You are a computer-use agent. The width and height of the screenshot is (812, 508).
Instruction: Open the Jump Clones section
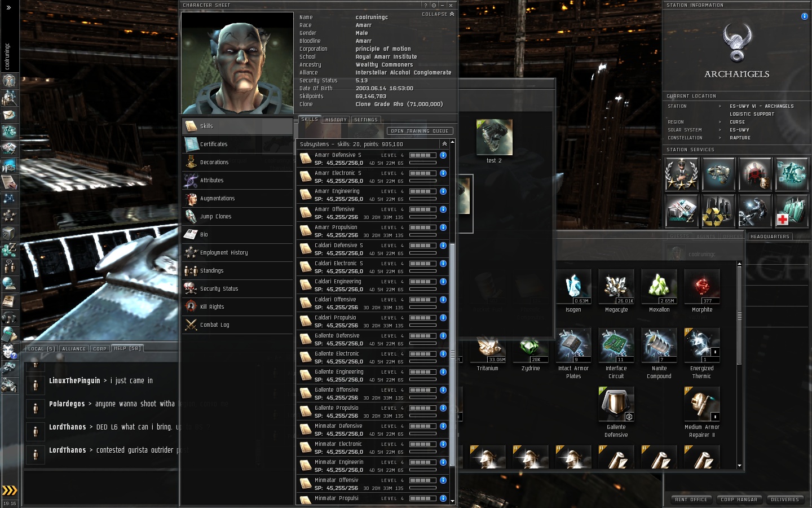click(x=237, y=217)
